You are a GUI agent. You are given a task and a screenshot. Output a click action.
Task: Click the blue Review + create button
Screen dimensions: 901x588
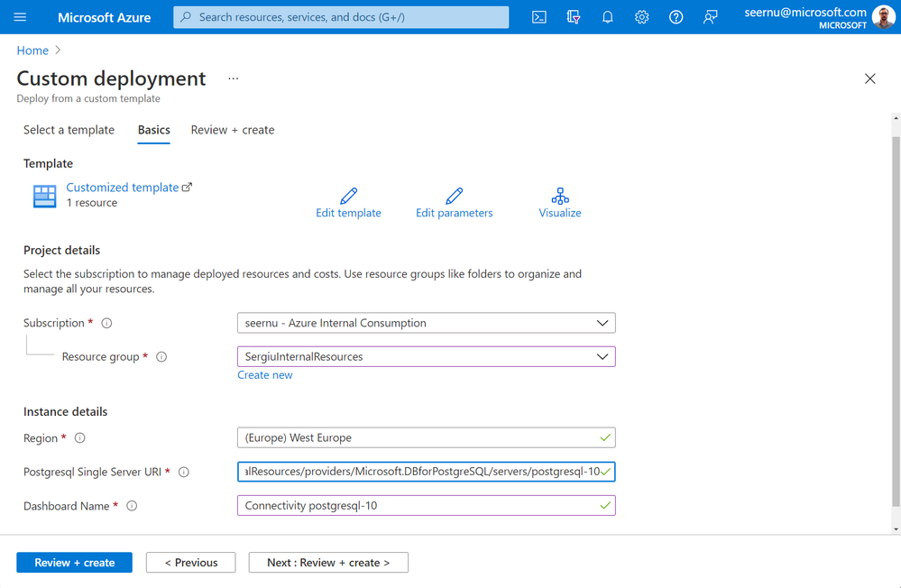pos(75,563)
